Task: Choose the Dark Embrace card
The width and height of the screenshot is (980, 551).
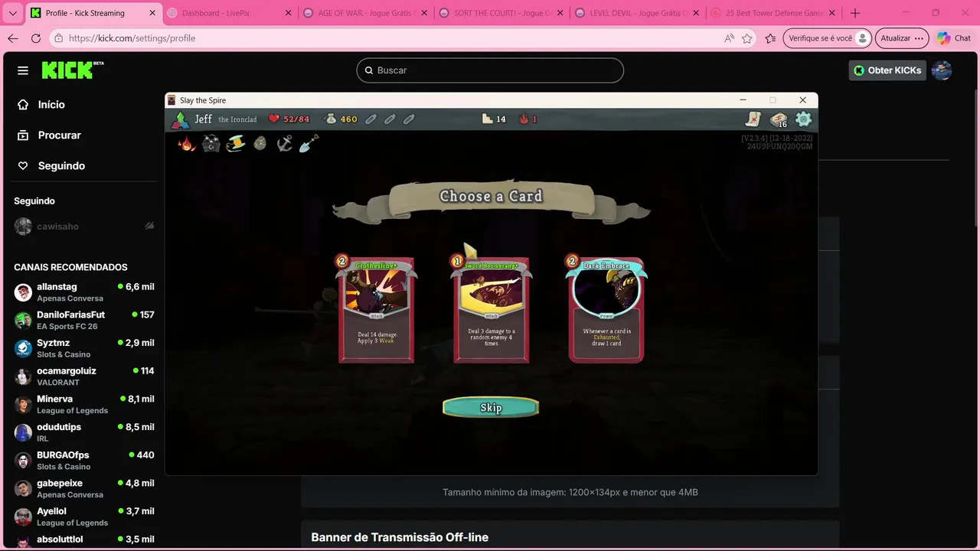Action: click(x=606, y=309)
